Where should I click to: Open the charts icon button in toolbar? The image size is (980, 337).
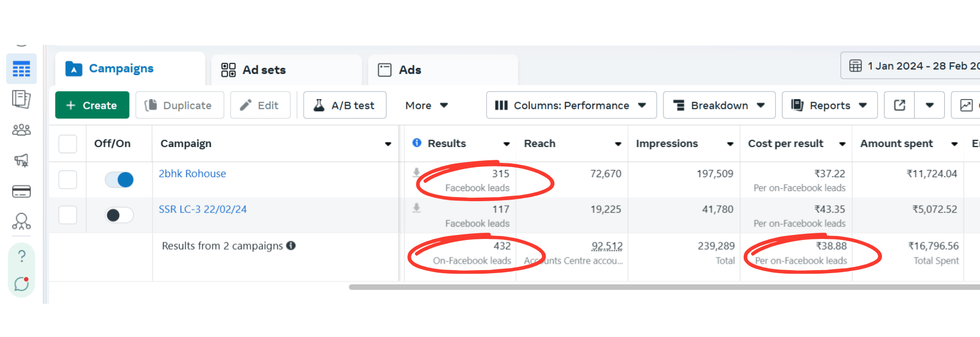(x=966, y=105)
